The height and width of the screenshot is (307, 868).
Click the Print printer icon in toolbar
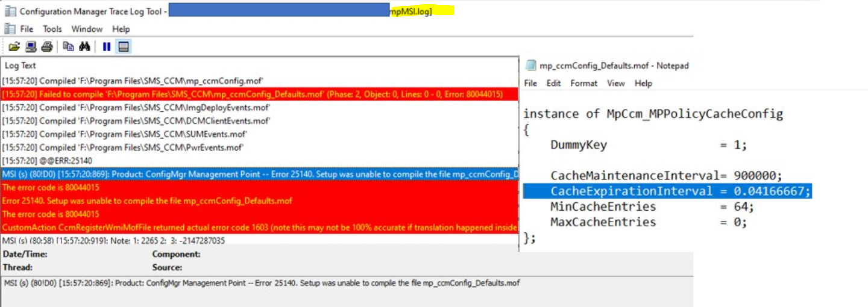[x=47, y=46]
